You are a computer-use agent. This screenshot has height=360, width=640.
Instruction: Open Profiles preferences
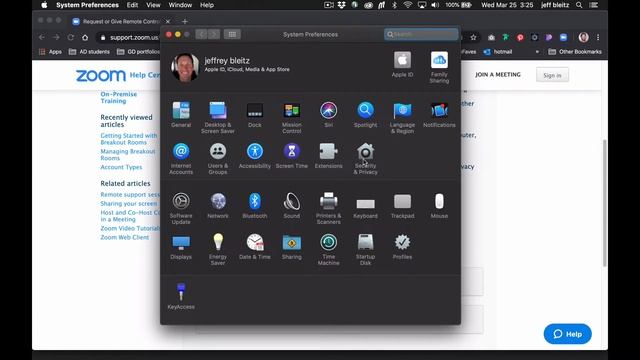coord(402,247)
